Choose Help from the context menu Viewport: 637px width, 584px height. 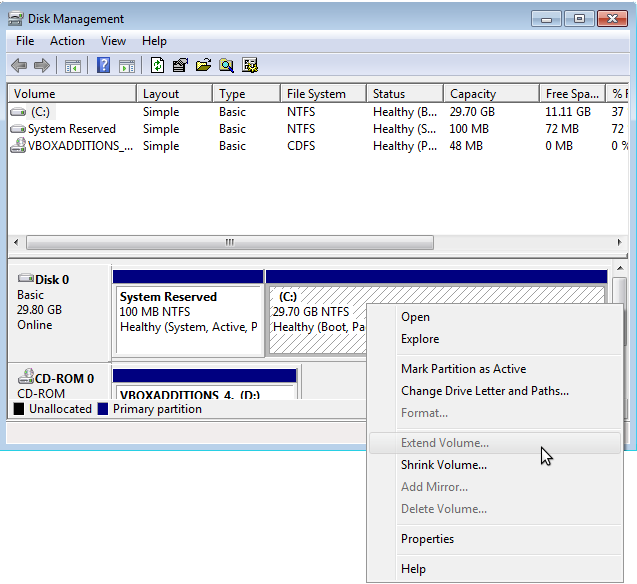pyautogui.click(x=495, y=569)
